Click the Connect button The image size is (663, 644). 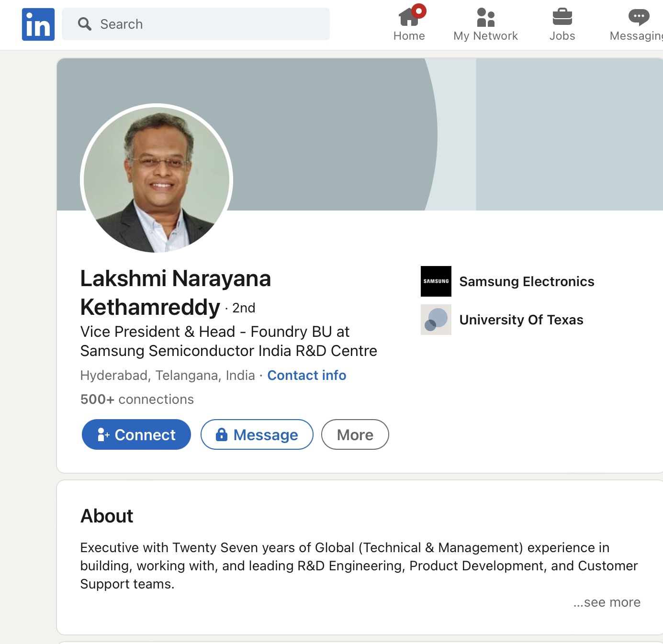click(x=136, y=434)
